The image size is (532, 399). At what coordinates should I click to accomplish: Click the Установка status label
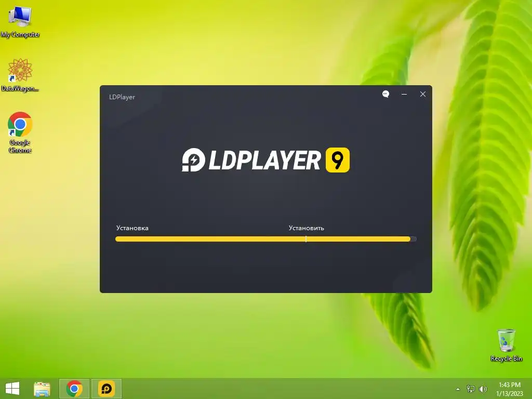coord(132,228)
